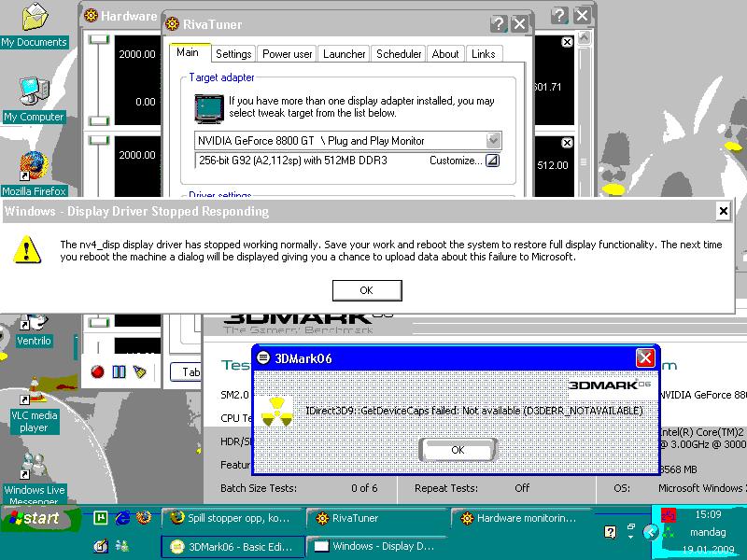Click the 'mandag' day label in tray
Viewport: 747px width, 560px height.
point(708,532)
